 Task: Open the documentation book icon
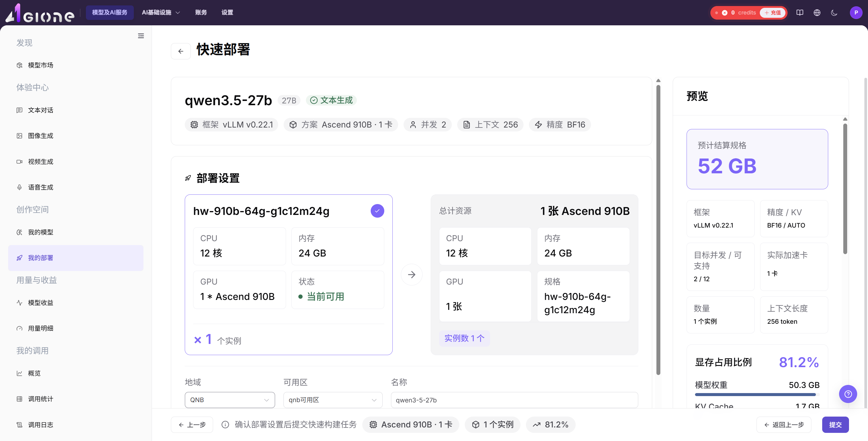click(800, 12)
